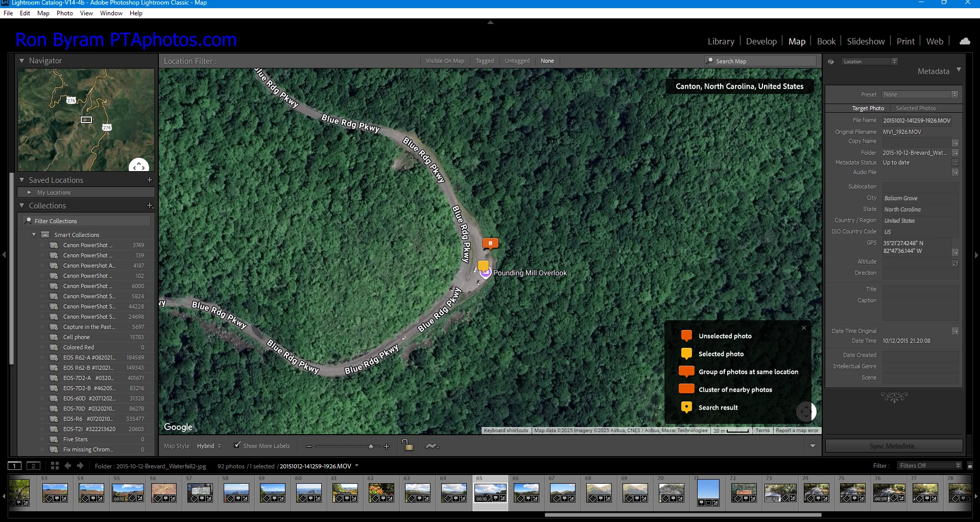Switch to Grid view icon in filmstrip bar
This screenshot has height=522, width=980.
55,465
